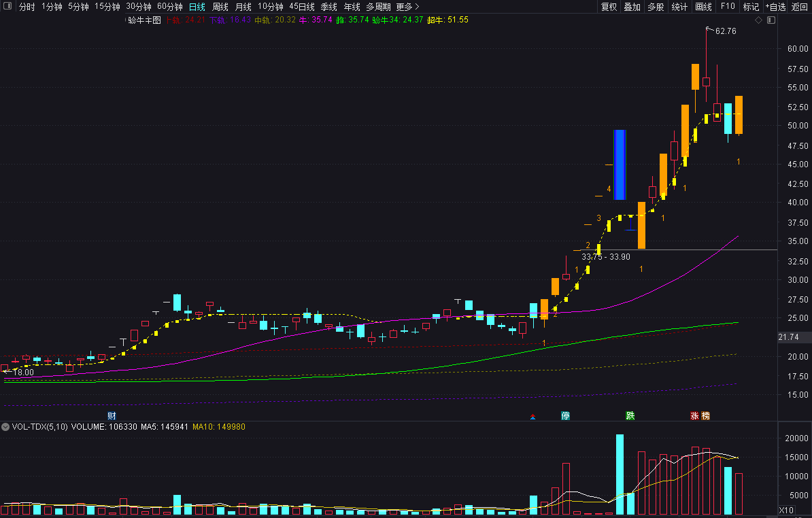
Task: Click the 复权 adjustment button
Action: [x=609, y=7]
